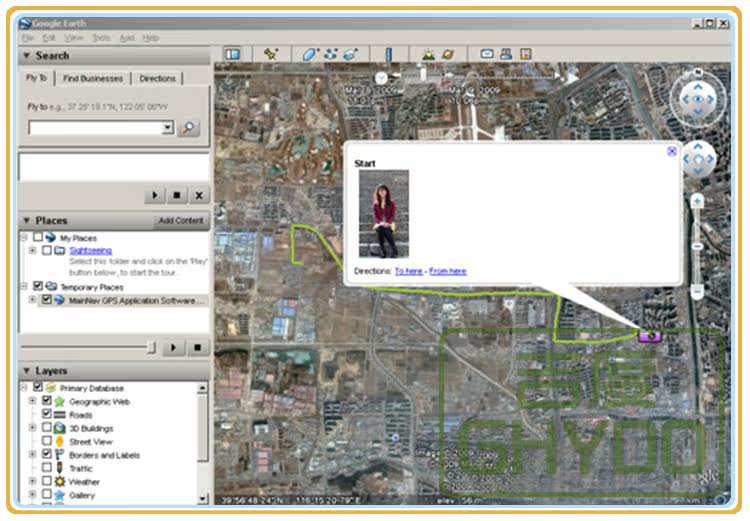750x521 pixels.
Task: Enable the 3D Buildings layer checkbox
Action: coord(46,427)
